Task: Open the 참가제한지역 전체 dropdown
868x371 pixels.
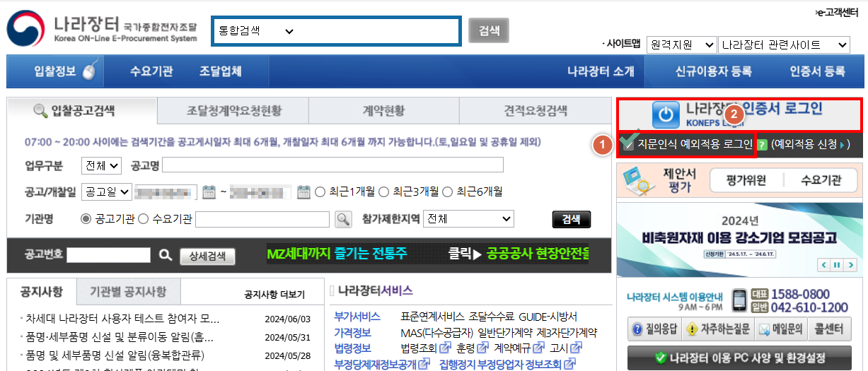Action: [x=468, y=219]
